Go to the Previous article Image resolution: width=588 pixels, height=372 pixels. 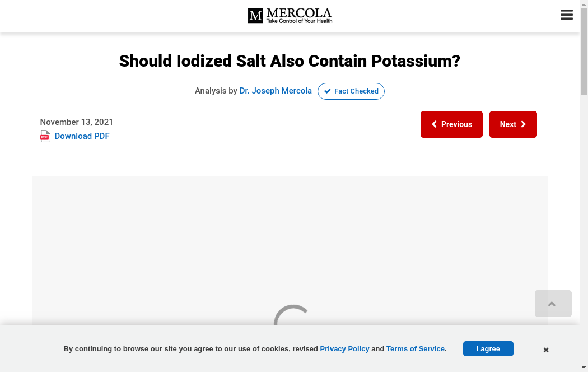(x=451, y=124)
